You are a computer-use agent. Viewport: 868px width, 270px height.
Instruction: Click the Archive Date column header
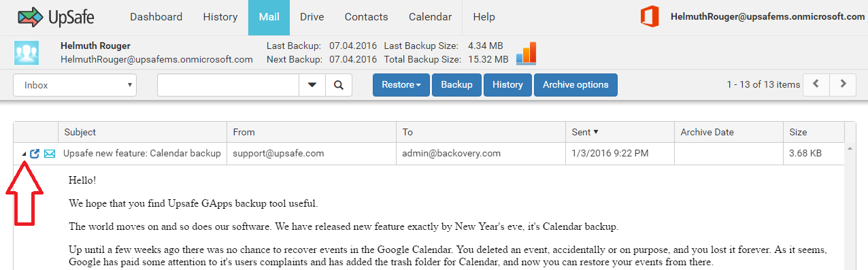click(729, 132)
